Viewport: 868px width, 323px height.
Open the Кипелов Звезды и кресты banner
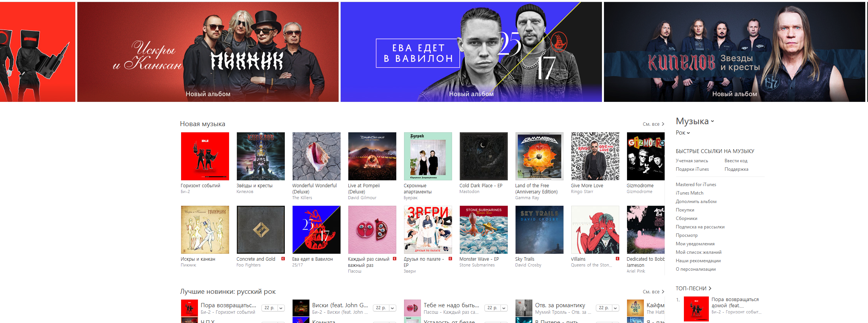(x=735, y=52)
